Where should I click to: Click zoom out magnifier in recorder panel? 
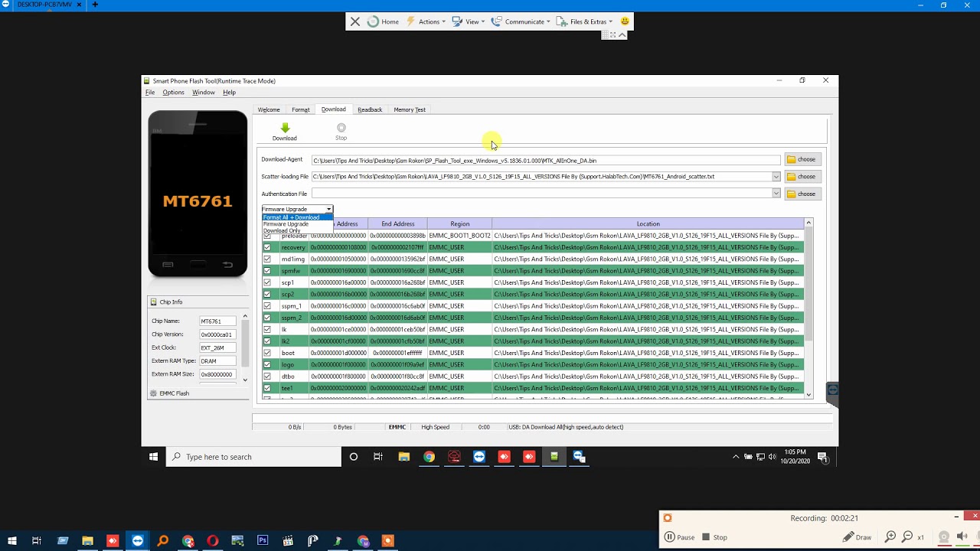(x=907, y=537)
